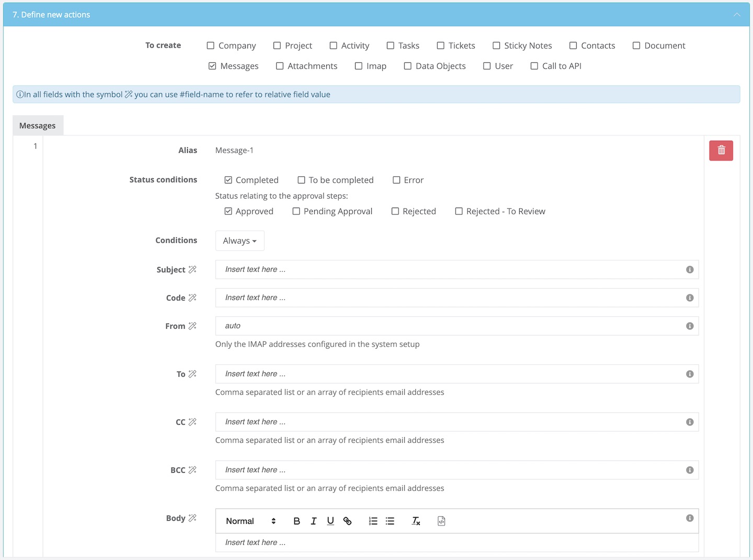Collapse the Define new actions section
753x560 pixels.
pyautogui.click(x=737, y=15)
